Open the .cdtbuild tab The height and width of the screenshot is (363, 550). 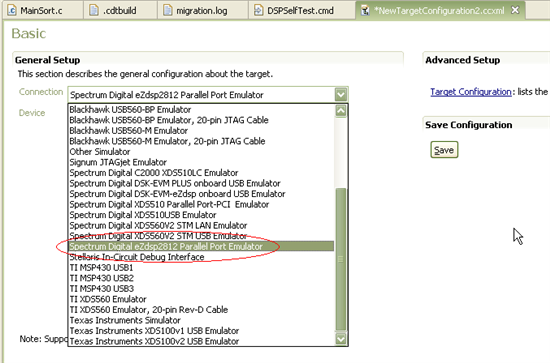(120, 11)
